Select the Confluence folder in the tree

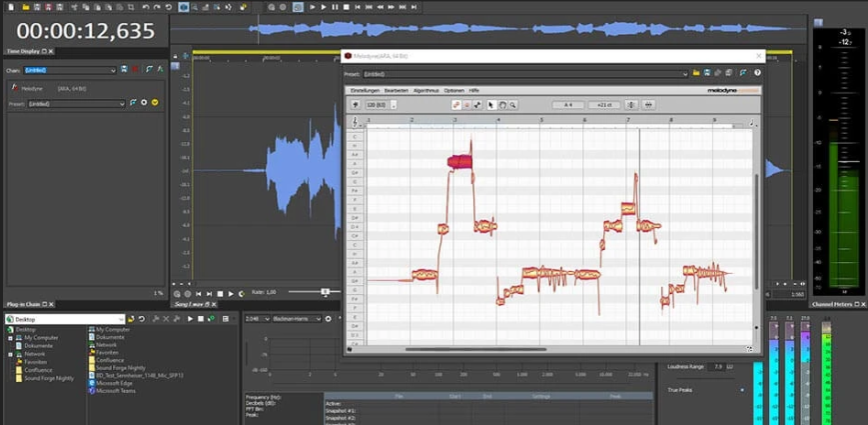click(x=38, y=370)
